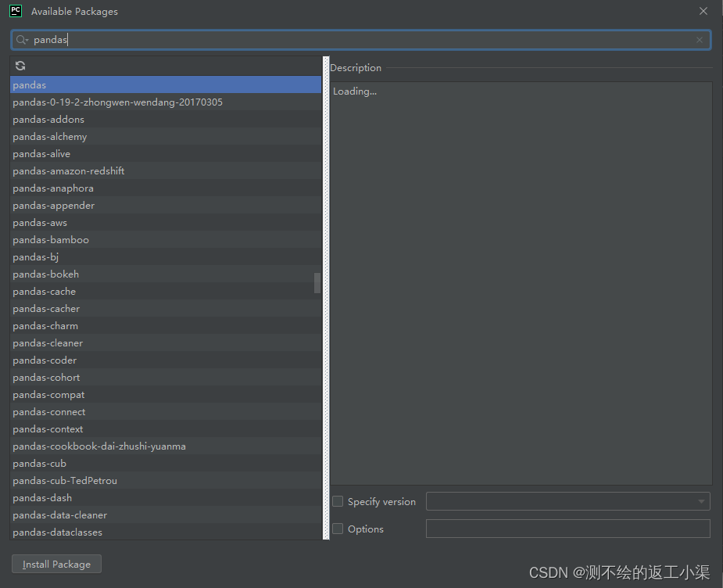This screenshot has width=723, height=588.
Task: Select the pandas-cache package
Action: pyautogui.click(x=166, y=292)
